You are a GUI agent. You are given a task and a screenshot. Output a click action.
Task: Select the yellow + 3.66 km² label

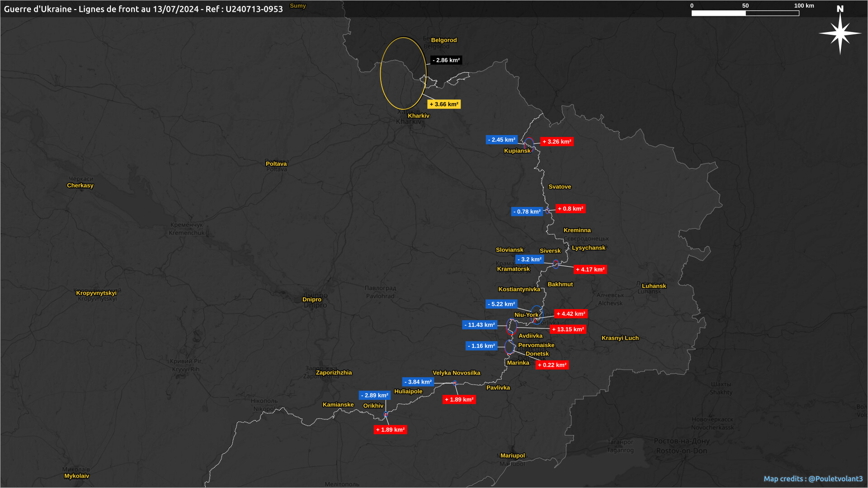443,104
